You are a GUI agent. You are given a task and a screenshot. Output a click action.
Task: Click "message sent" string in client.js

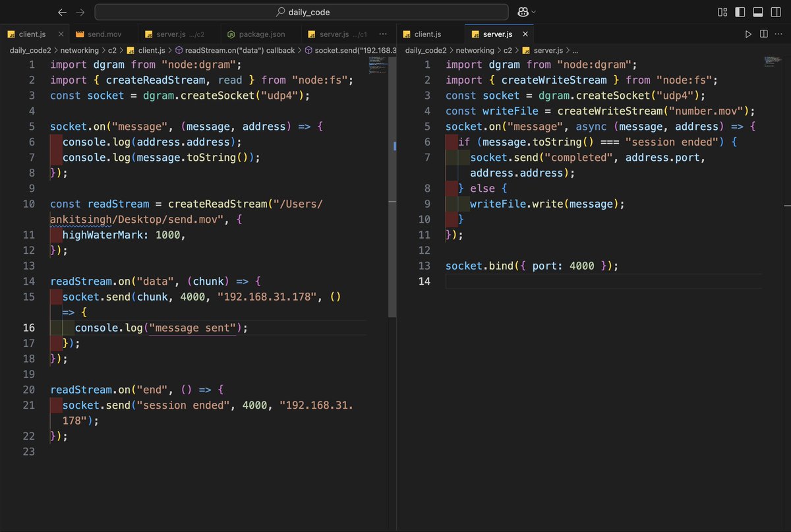[x=192, y=328]
